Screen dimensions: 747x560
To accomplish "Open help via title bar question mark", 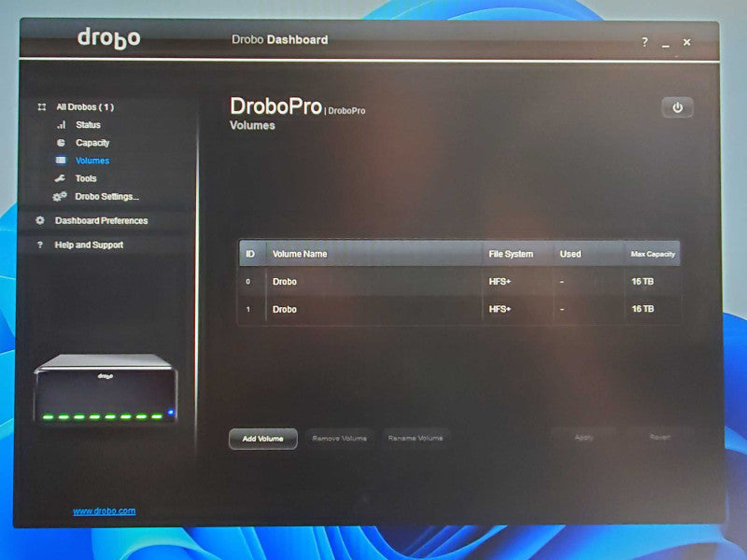I will pos(644,42).
